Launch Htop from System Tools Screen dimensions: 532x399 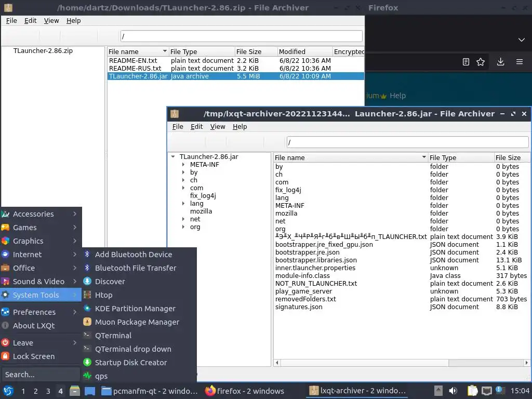pos(139,295)
